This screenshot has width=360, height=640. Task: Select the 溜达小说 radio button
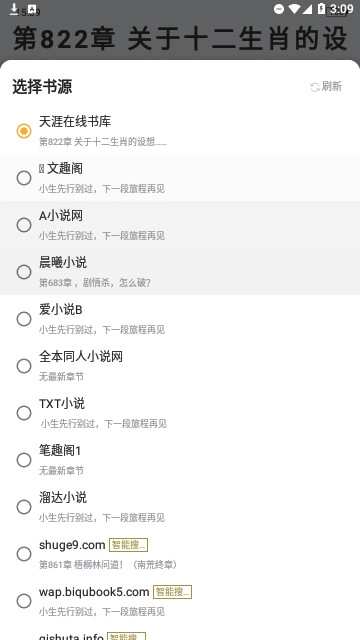[x=24, y=507]
